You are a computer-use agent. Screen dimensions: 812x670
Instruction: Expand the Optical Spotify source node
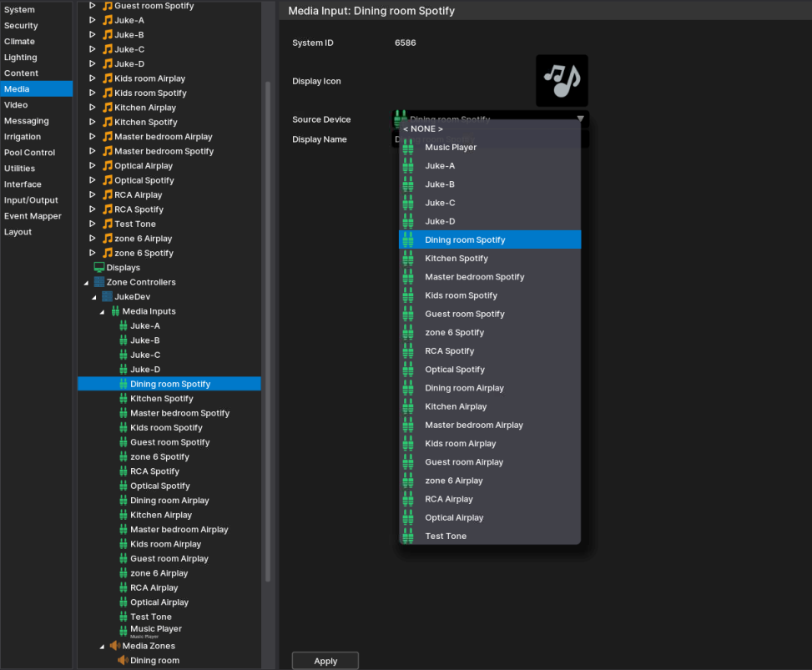(x=92, y=180)
